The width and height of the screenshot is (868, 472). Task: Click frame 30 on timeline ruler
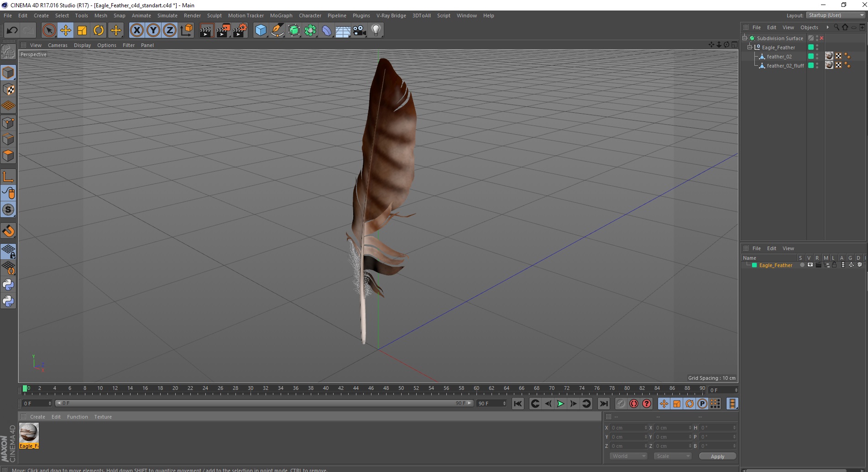click(251, 389)
